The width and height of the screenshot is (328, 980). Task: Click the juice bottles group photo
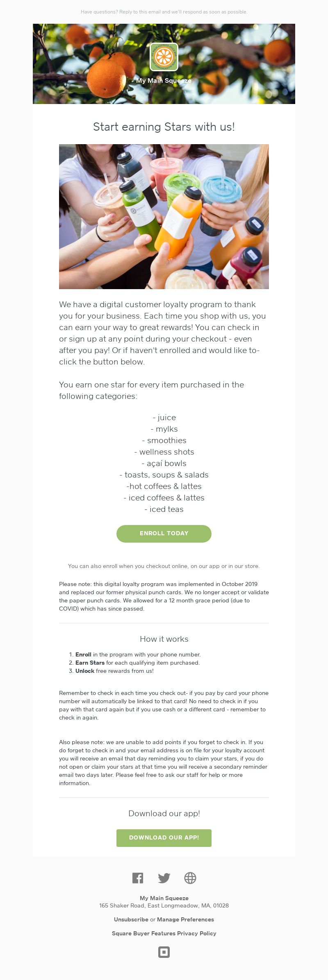point(164,217)
